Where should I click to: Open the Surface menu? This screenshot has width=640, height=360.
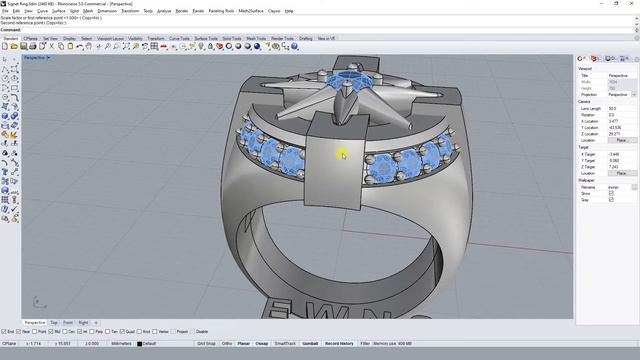(58, 11)
